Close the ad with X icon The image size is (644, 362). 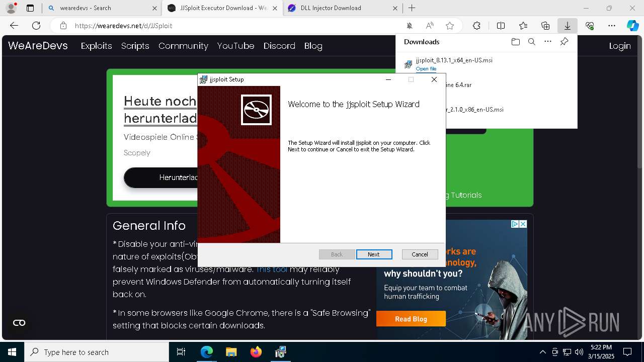[523, 224]
